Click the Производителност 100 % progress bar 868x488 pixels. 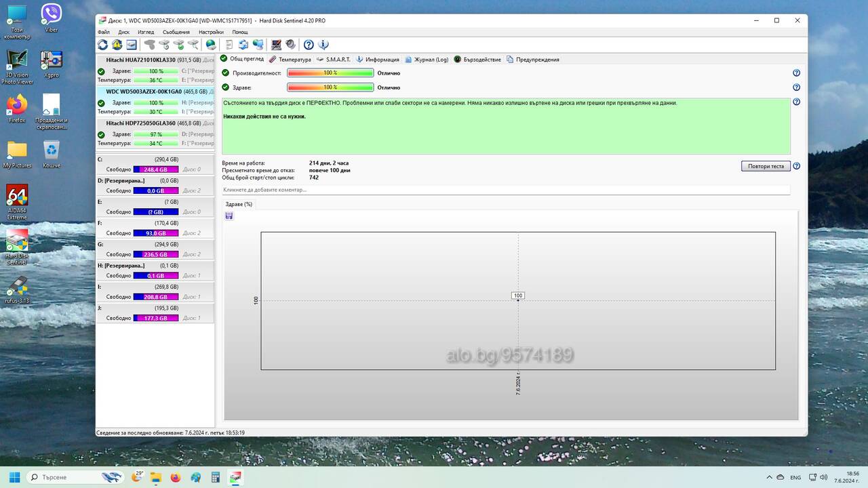330,73
